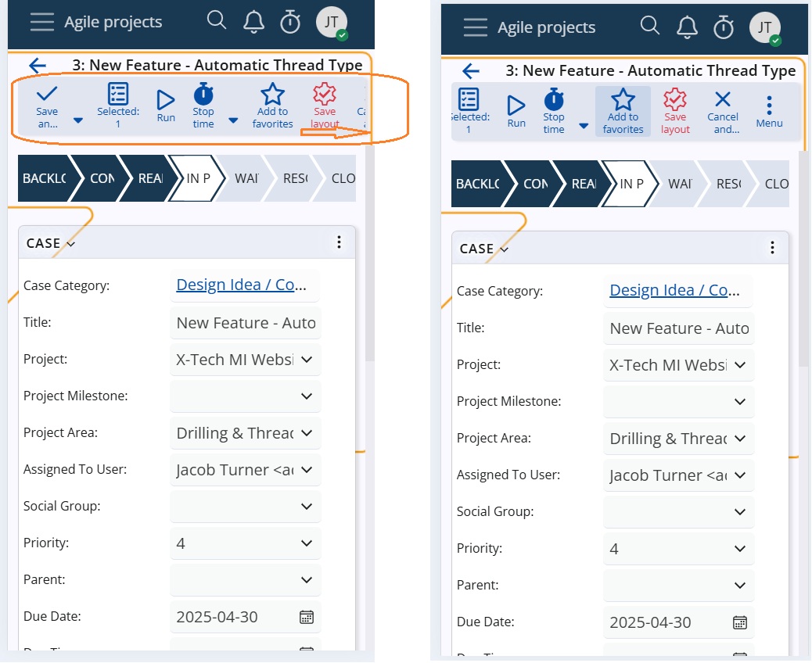The height and width of the screenshot is (663, 812).
Task: Open Selected: 1 list in left toolbar
Action: coord(118,106)
